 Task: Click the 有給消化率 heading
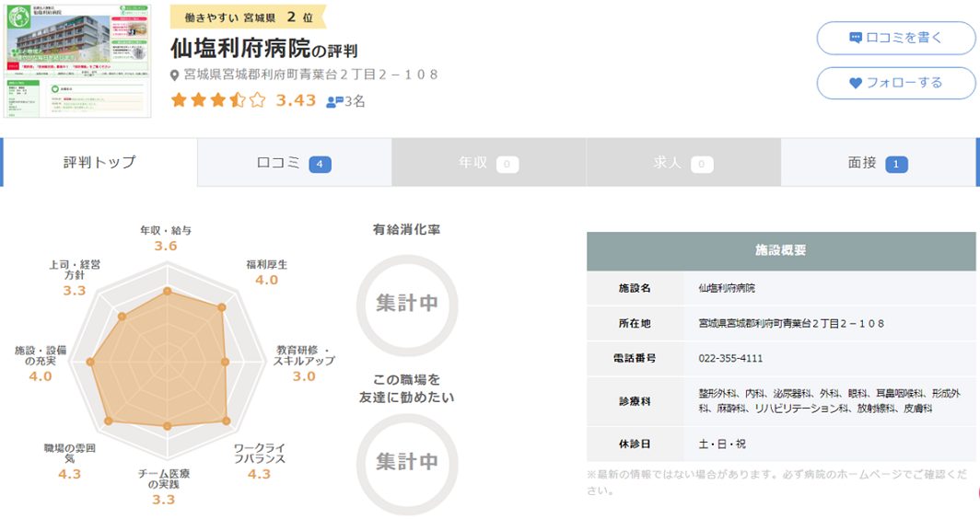407,230
